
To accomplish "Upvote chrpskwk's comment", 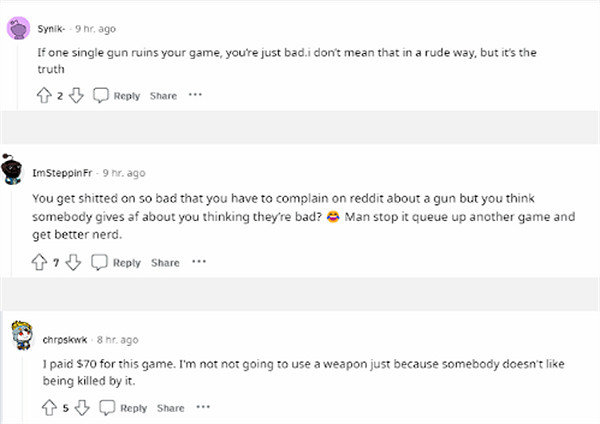I will click(x=48, y=408).
